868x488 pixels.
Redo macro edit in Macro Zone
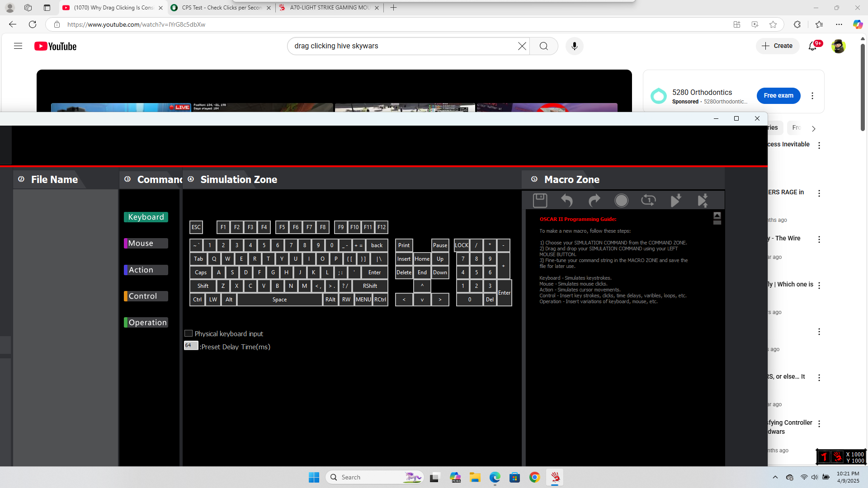594,200
